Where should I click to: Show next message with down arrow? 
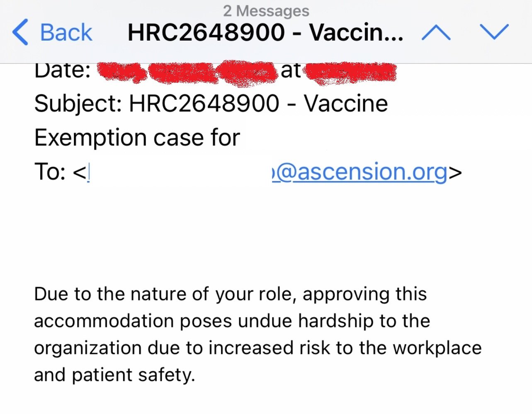[x=494, y=31]
